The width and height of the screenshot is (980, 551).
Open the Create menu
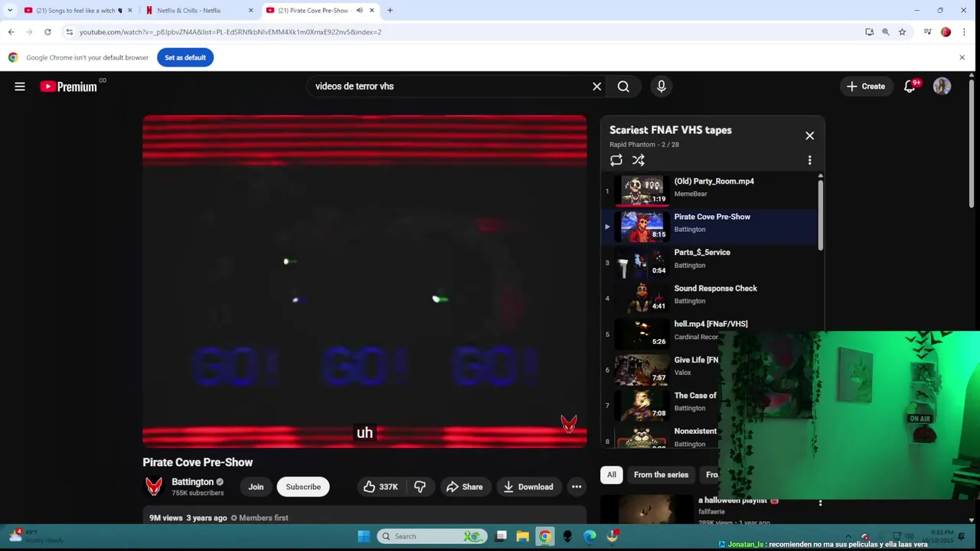[x=865, y=86]
